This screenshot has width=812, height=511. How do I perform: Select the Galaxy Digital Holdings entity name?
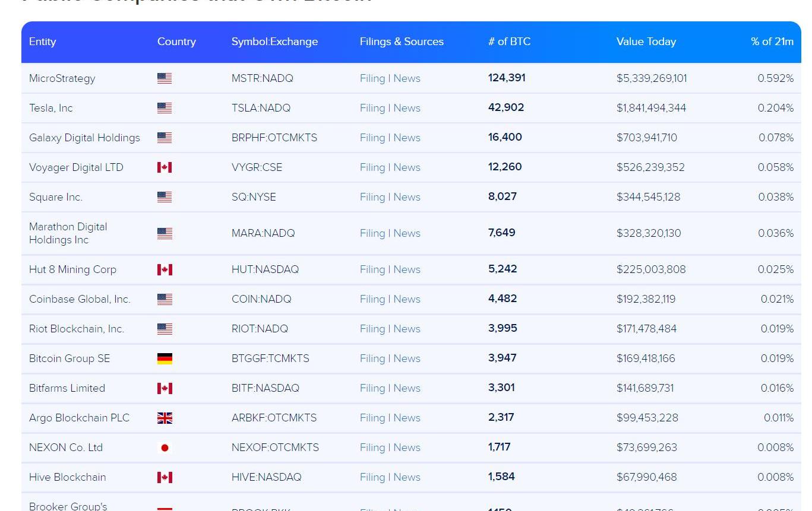(84, 138)
